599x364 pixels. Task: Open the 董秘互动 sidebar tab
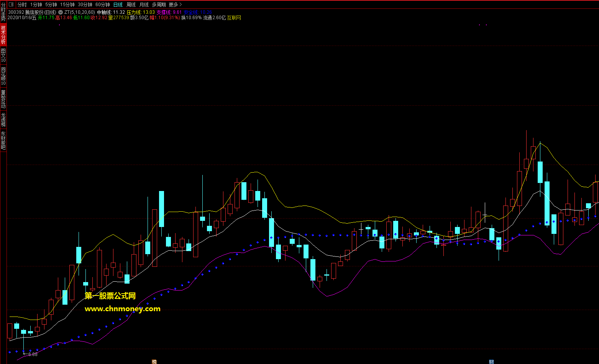point(3,99)
